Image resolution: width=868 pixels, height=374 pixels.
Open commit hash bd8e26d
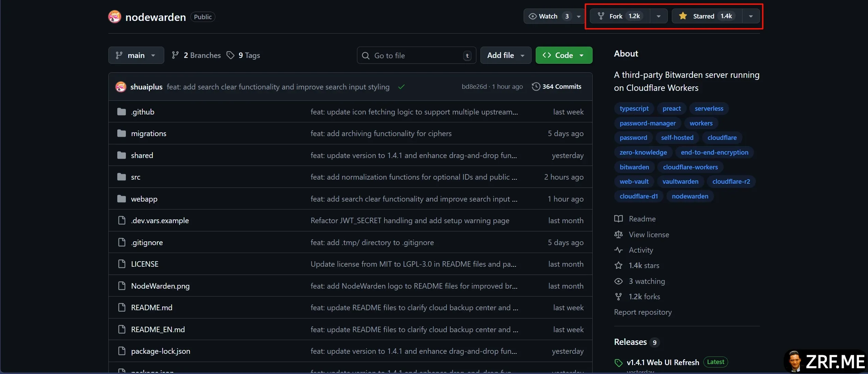pyautogui.click(x=474, y=87)
